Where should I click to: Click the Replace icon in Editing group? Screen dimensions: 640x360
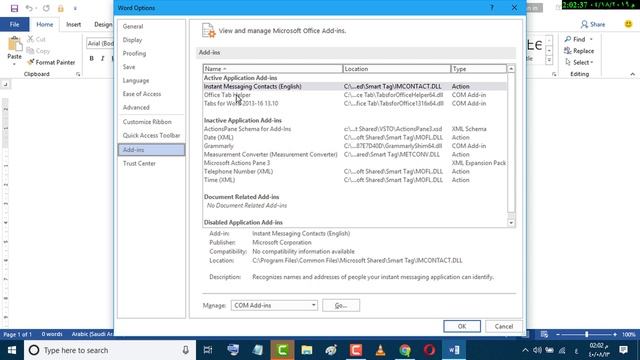tap(567, 51)
